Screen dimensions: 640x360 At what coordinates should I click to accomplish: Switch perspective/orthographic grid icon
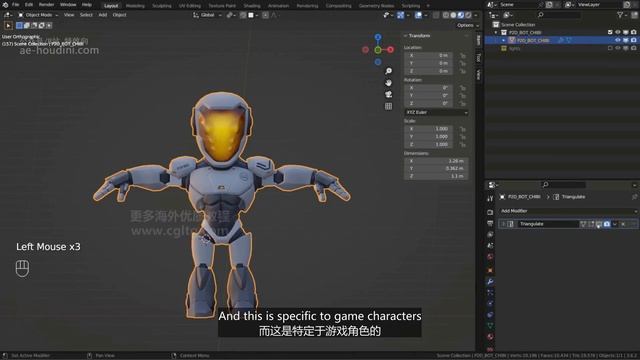pyautogui.click(x=388, y=107)
